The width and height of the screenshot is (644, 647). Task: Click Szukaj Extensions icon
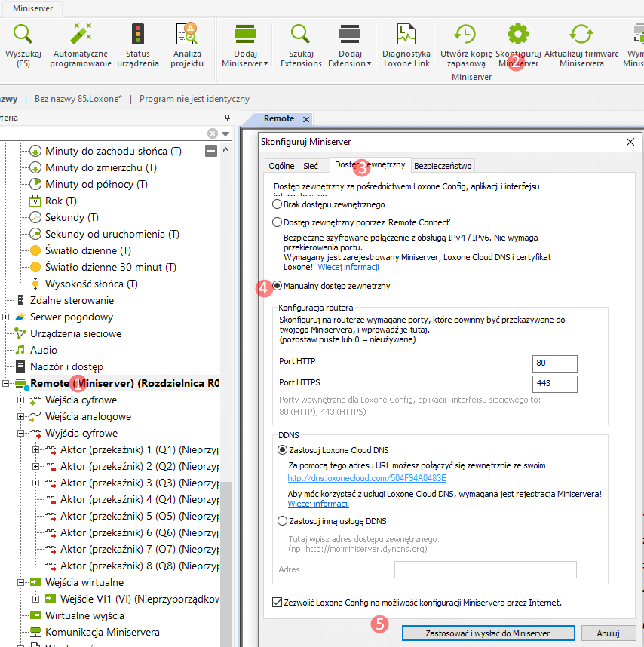coord(301,35)
